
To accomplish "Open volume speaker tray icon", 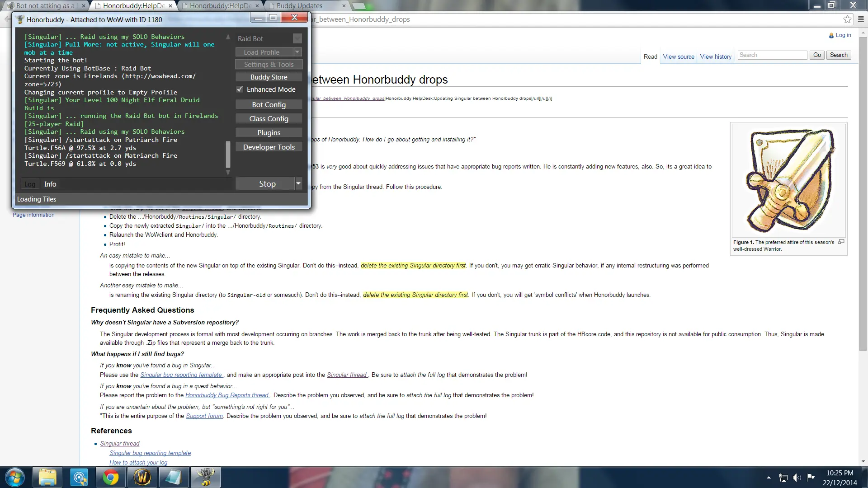I will pyautogui.click(x=797, y=478).
